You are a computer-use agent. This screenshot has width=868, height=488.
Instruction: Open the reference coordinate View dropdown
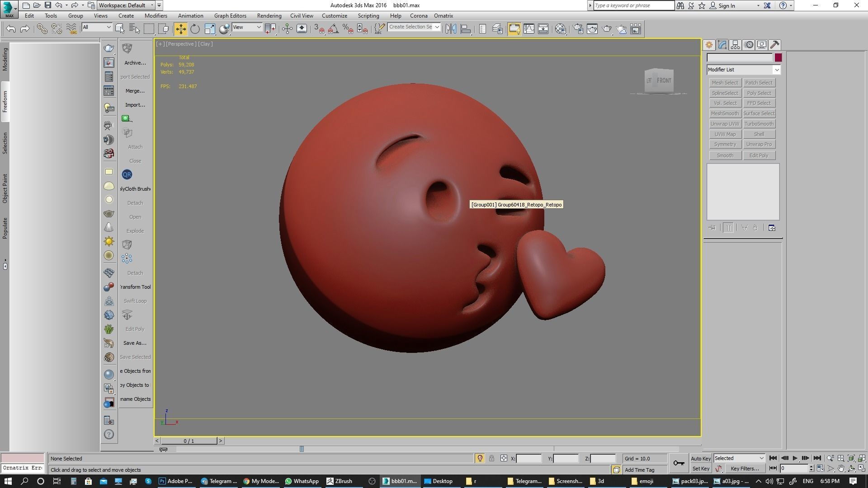coord(247,27)
